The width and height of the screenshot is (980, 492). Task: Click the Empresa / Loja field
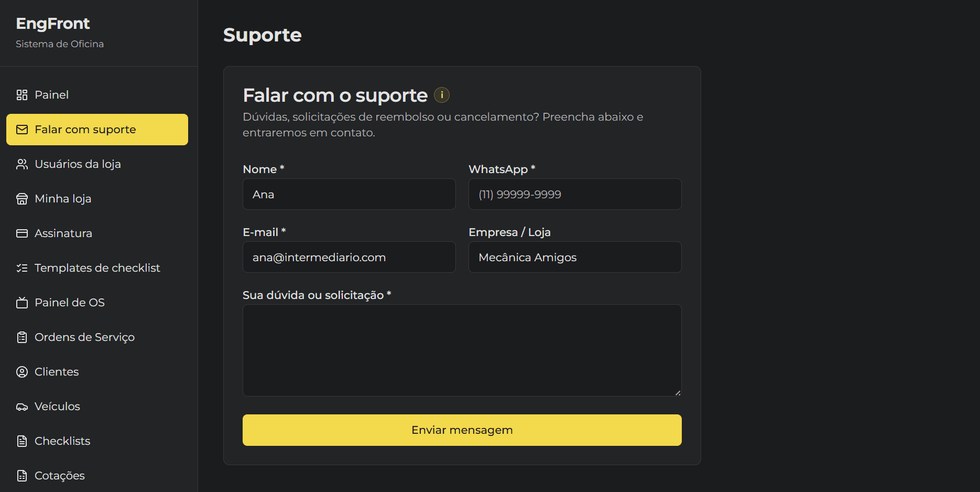click(574, 257)
